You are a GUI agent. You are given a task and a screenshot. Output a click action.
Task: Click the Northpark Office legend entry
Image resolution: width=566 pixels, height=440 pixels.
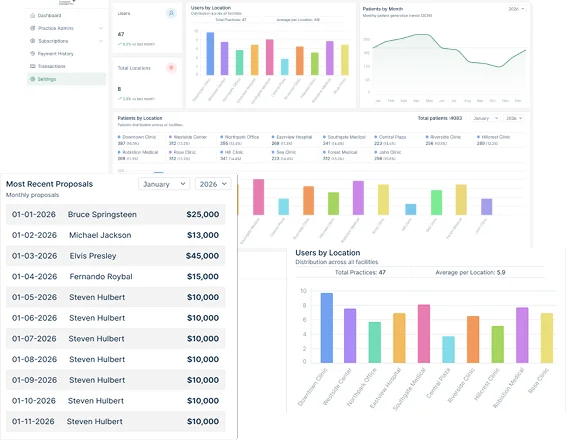click(x=240, y=140)
